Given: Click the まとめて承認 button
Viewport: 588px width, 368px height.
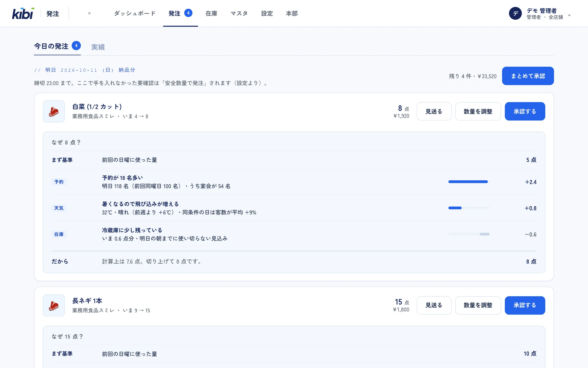Looking at the screenshot, I should click(x=528, y=76).
